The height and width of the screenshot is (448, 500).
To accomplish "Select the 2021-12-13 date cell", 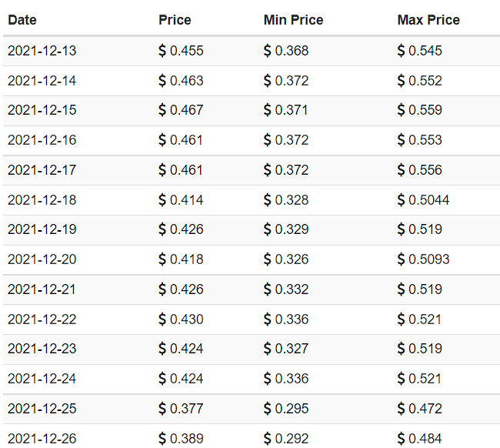I will click(x=42, y=51).
